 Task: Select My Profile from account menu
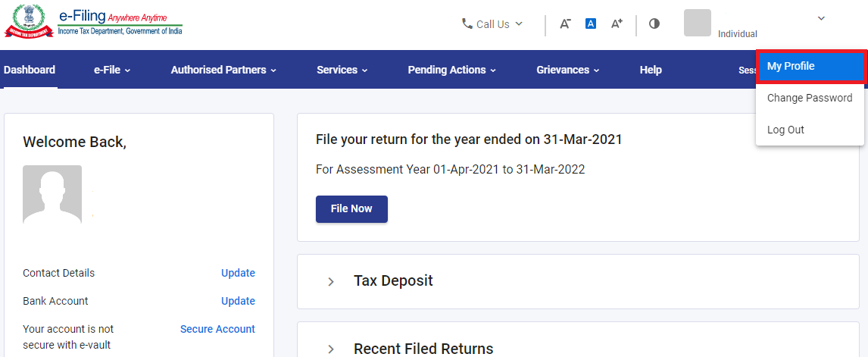(x=810, y=67)
